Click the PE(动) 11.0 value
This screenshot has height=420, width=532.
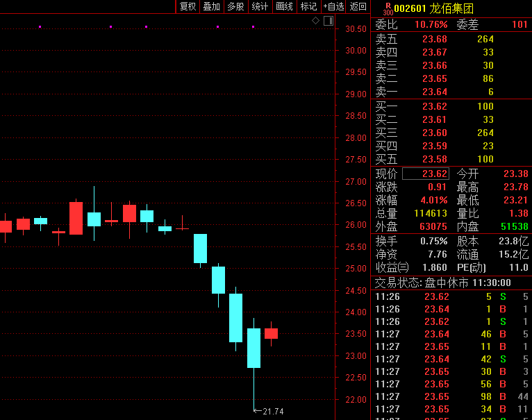click(519, 268)
